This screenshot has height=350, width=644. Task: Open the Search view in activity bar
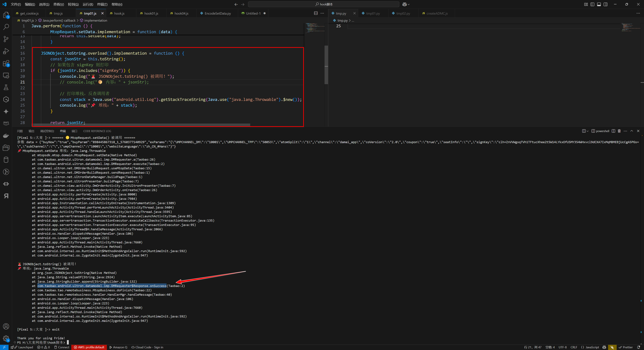6,27
